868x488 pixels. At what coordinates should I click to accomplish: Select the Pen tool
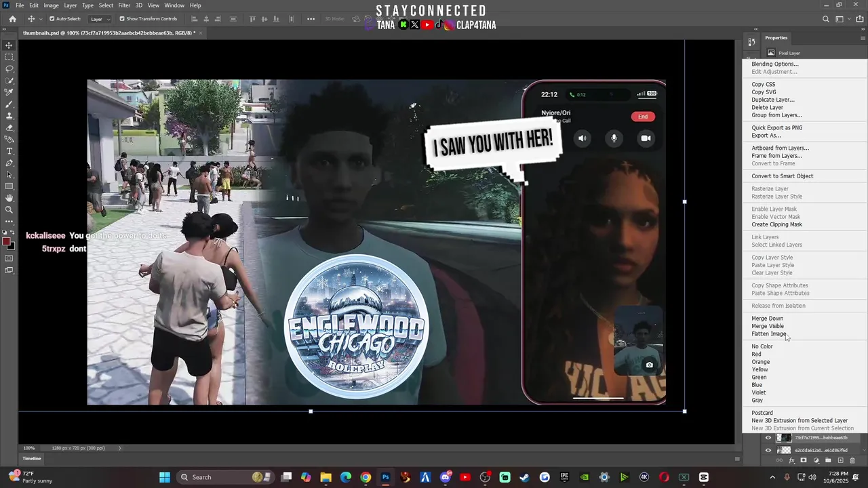tap(9, 163)
